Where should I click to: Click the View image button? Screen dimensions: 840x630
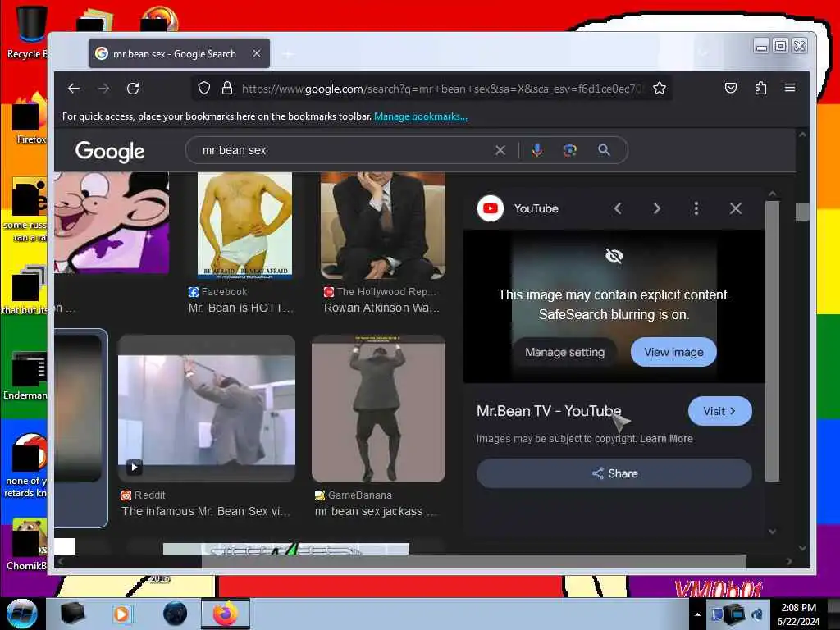tap(673, 352)
